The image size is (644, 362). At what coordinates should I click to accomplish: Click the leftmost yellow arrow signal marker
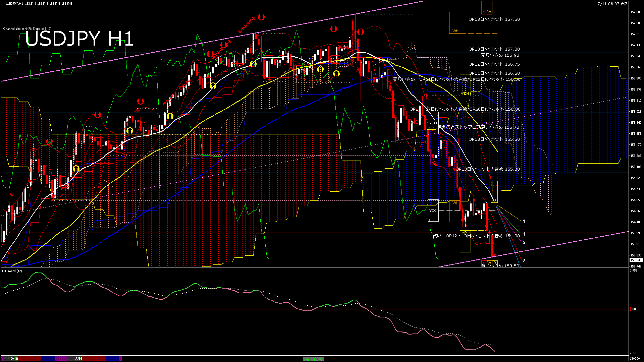coord(76,168)
